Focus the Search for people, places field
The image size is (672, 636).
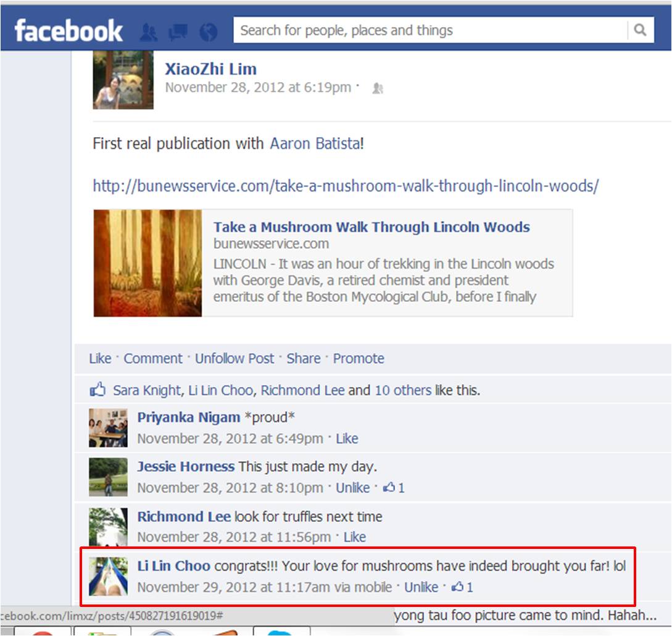click(430, 30)
